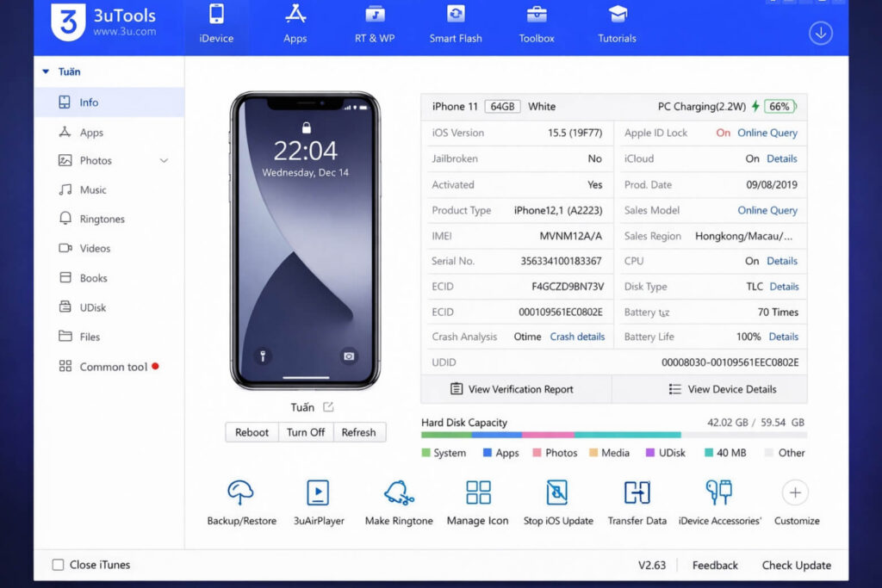The width and height of the screenshot is (882, 588).
Task: Open the Toolbox tab
Action: tap(537, 24)
